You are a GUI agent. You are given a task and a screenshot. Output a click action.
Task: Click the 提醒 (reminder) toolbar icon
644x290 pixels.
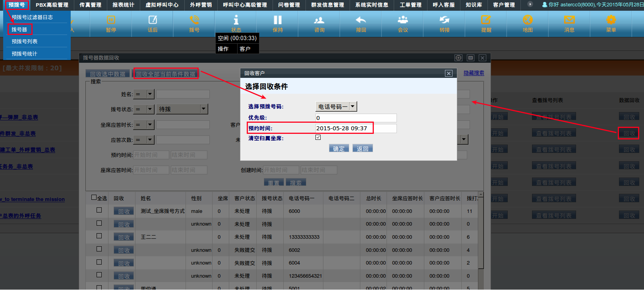pos(486,23)
